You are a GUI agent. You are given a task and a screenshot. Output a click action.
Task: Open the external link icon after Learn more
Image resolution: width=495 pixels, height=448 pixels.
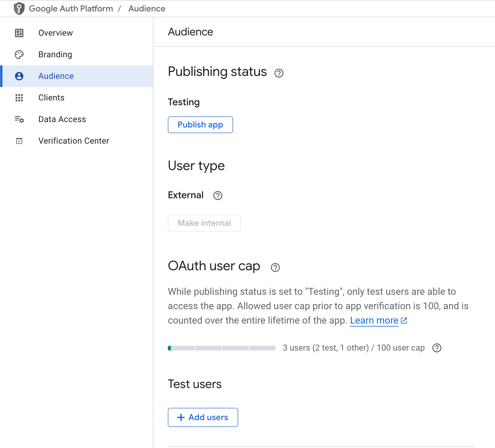[x=404, y=321]
